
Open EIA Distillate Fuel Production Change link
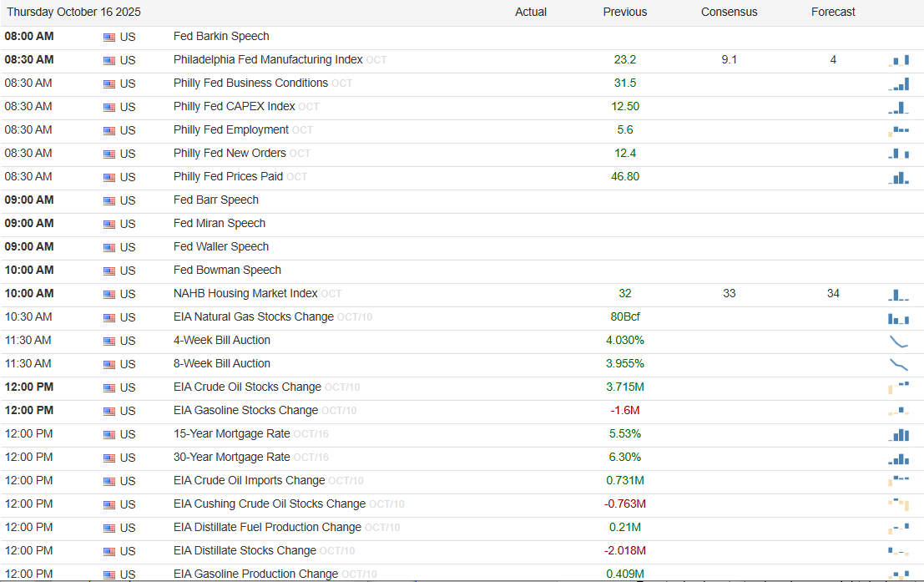pyautogui.click(x=267, y=527)
